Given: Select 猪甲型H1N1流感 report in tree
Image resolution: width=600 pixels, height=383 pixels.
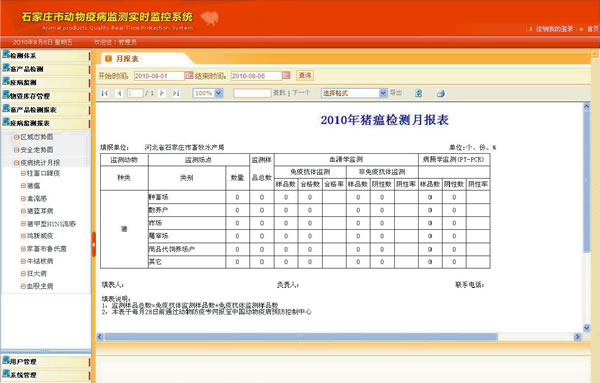Looking at the screenshot, I should coord(51,224).
